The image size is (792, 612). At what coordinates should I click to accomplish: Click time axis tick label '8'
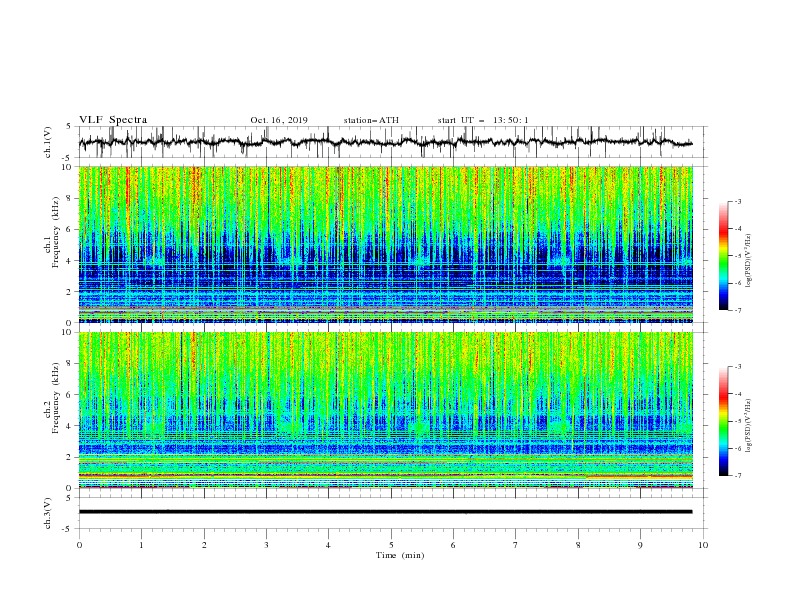click(x=578, y=545)
